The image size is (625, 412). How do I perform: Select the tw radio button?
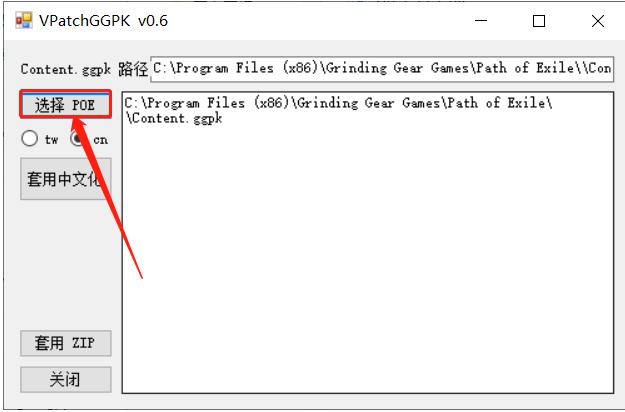coord(29,139)
